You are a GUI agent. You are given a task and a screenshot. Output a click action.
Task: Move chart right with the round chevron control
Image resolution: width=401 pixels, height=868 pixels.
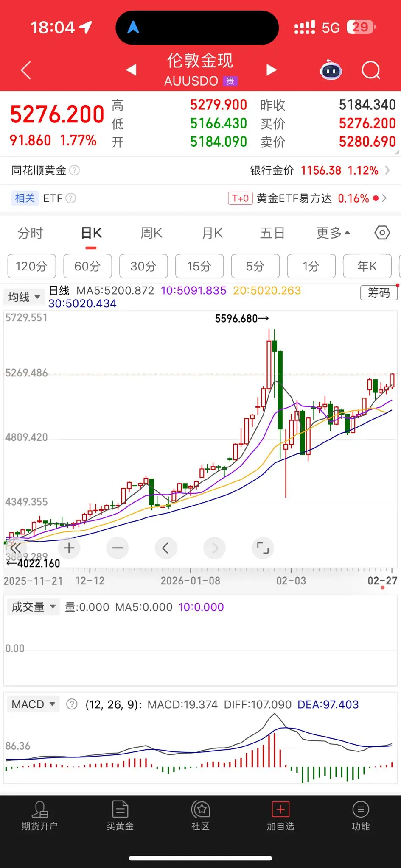pyautogui.click(x=215, y=548)
